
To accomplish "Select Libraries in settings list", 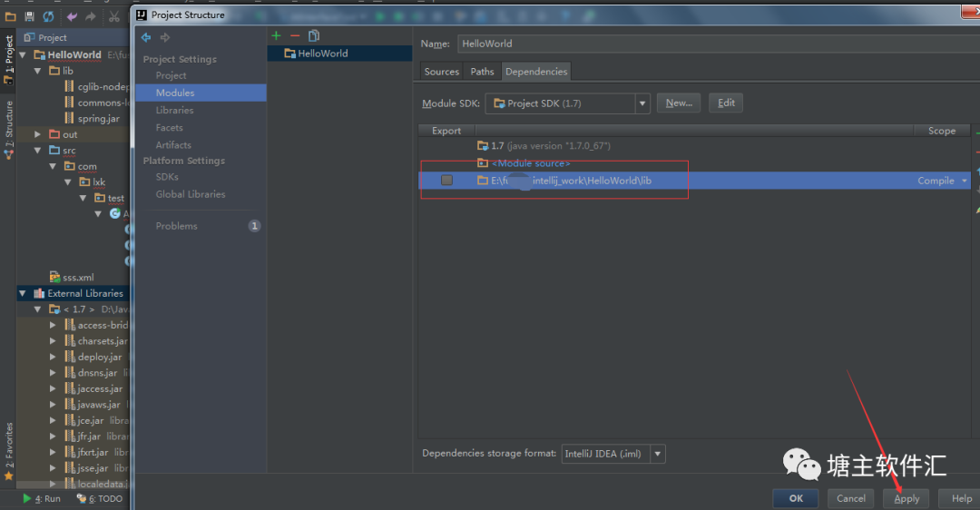I will point(174,111).
